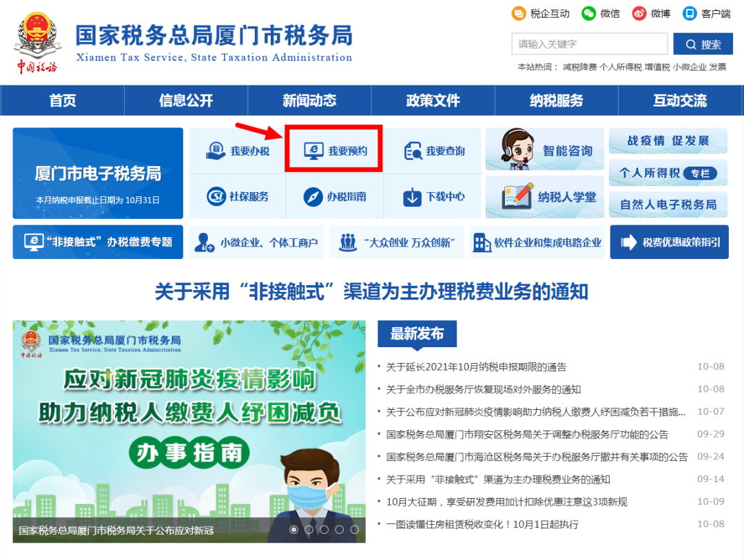Click hot word 小微企业 under search box
The image size is (744, 560).
[x=690, y=67]
